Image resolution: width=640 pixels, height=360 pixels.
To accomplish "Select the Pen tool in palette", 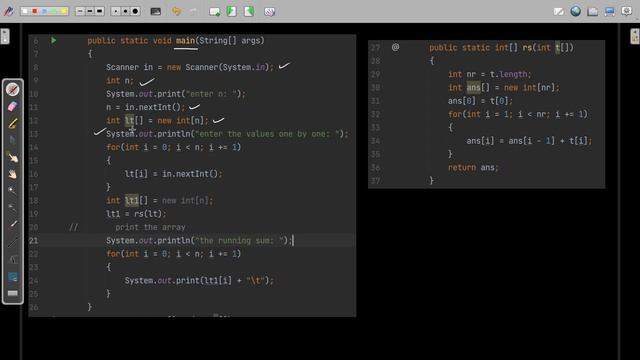I will 13,89.
